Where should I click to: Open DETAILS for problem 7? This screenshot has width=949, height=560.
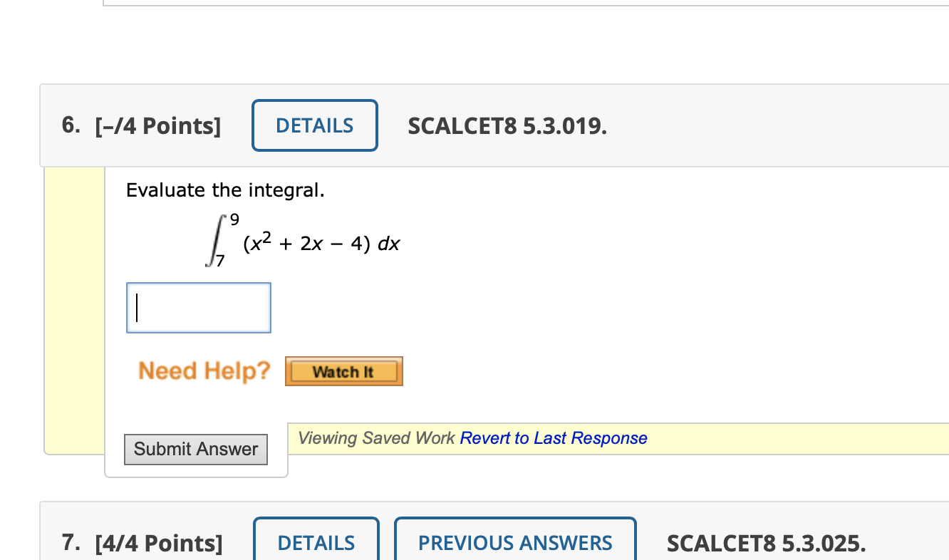(x=316, y=543)
